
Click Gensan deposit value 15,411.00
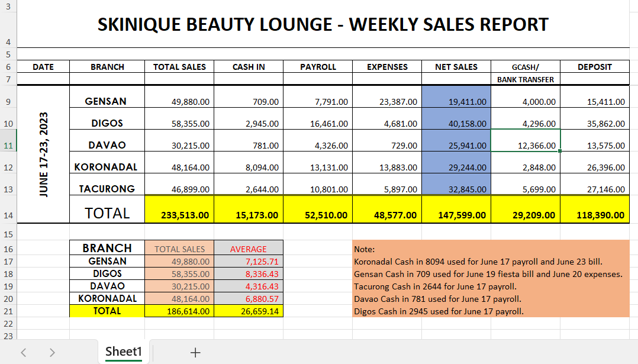coord(594,97)
